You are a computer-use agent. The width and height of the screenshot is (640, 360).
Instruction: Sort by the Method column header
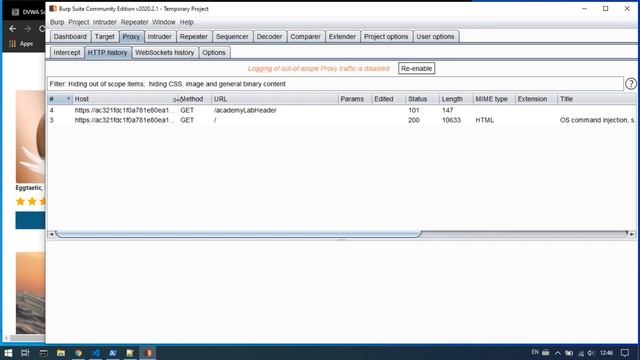pyautogui.click(x=195, y=99)
